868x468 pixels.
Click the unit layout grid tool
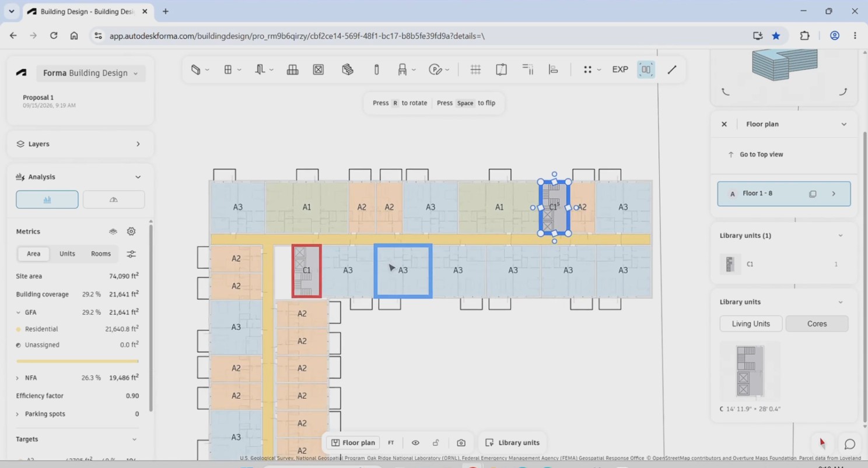[x=292, y=70]
